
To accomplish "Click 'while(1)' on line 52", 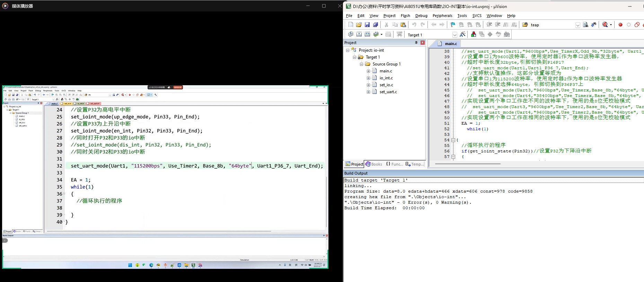I will [x=477, y=129].
